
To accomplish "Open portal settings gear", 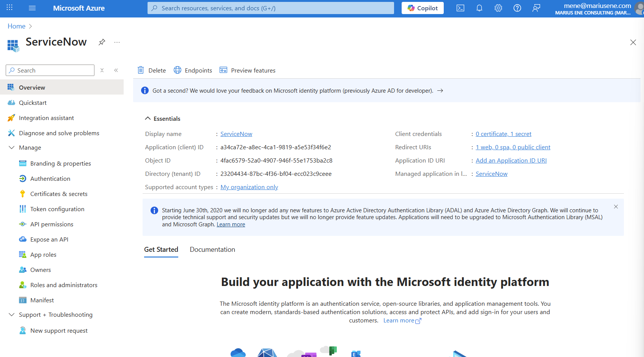I will pos(498,8).
